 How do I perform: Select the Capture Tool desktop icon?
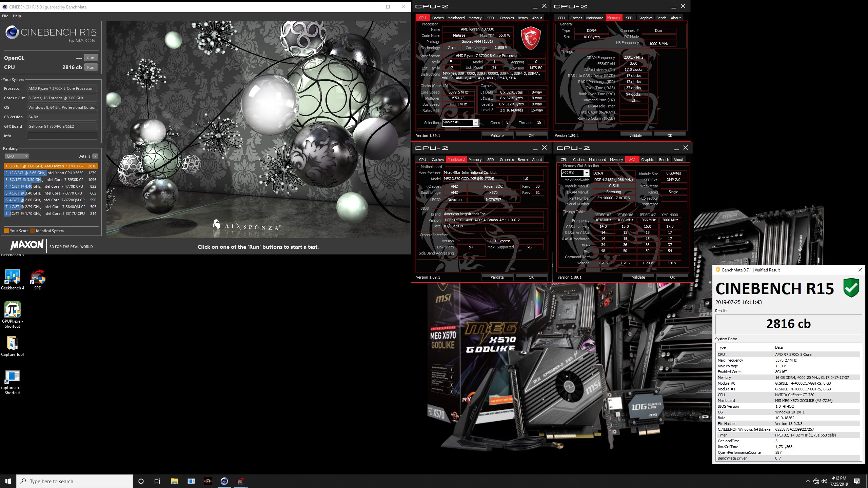coord(13,346)
